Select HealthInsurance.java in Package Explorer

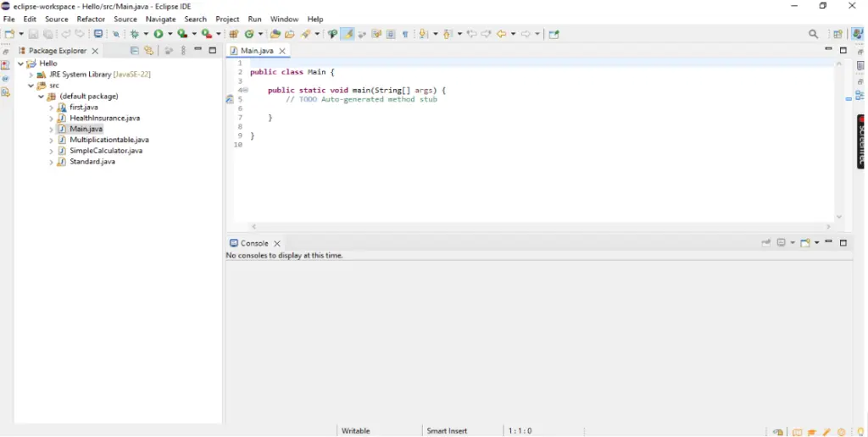[x=104, y=118]
